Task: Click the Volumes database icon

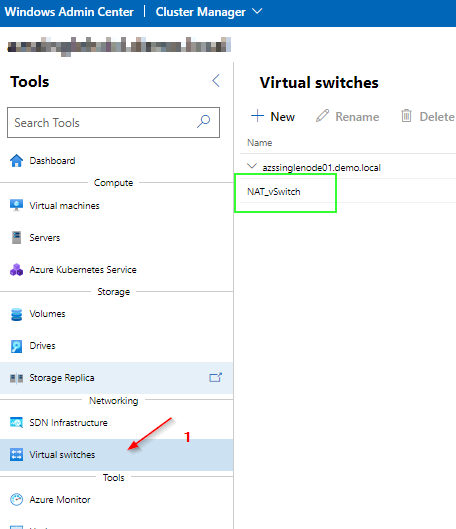Action: (16, 314)
